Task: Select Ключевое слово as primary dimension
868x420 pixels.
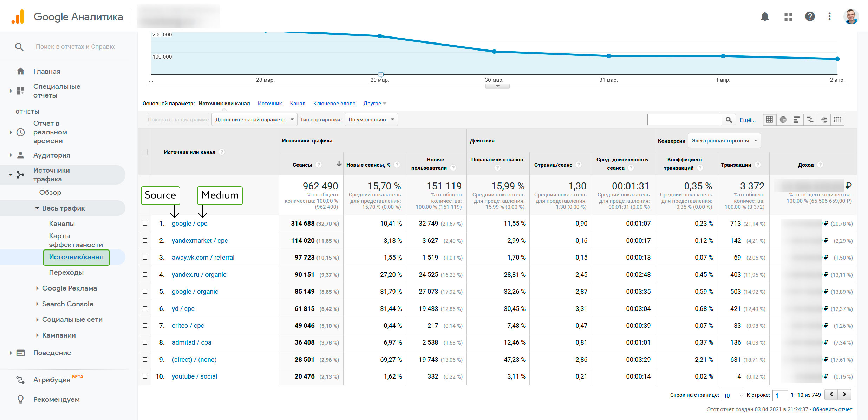Action: (334, 104)
